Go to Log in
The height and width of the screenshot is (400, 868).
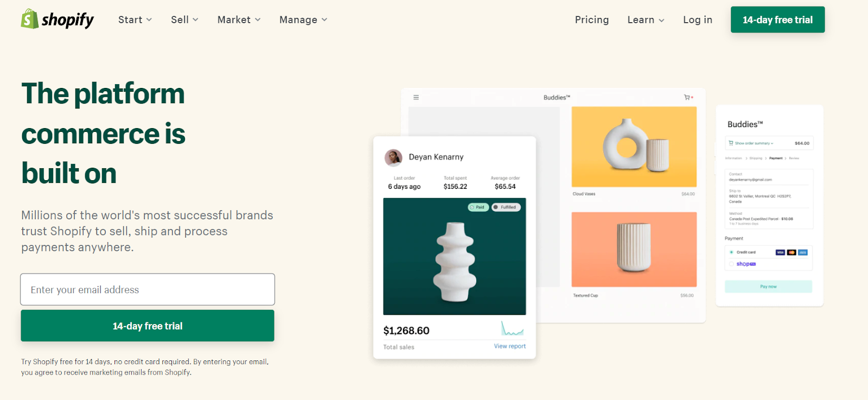coord(698,20)
